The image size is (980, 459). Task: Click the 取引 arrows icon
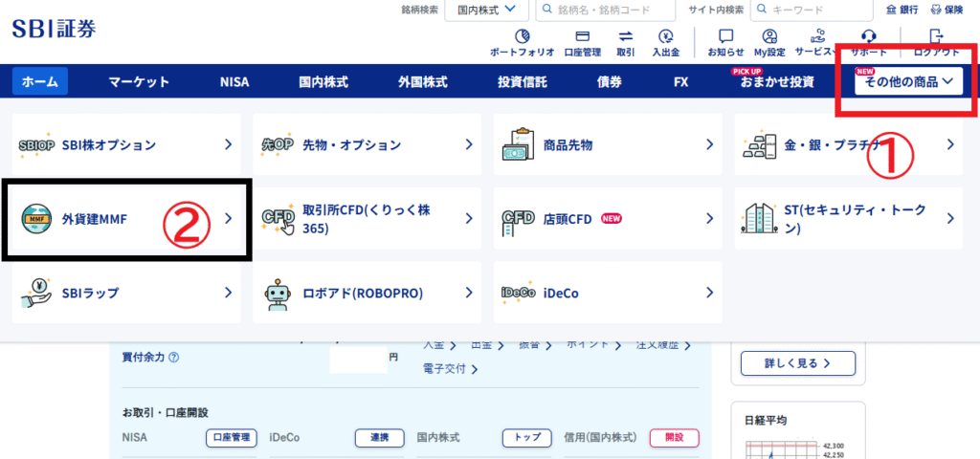626,35
